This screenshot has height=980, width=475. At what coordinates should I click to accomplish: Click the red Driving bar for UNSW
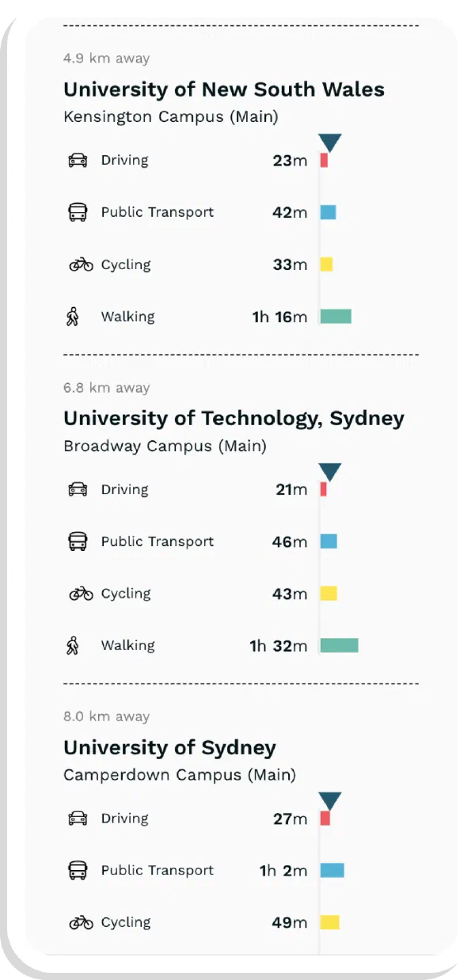(x=324, y=160)
